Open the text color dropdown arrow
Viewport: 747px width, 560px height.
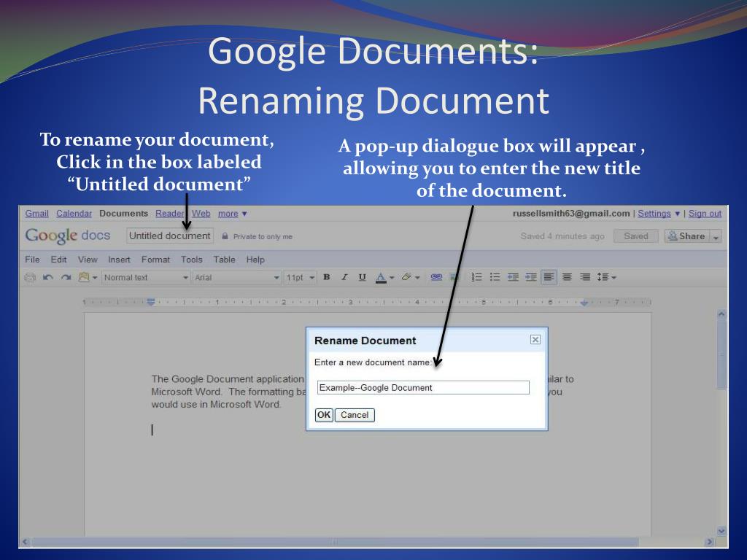(x=392, y=278)
